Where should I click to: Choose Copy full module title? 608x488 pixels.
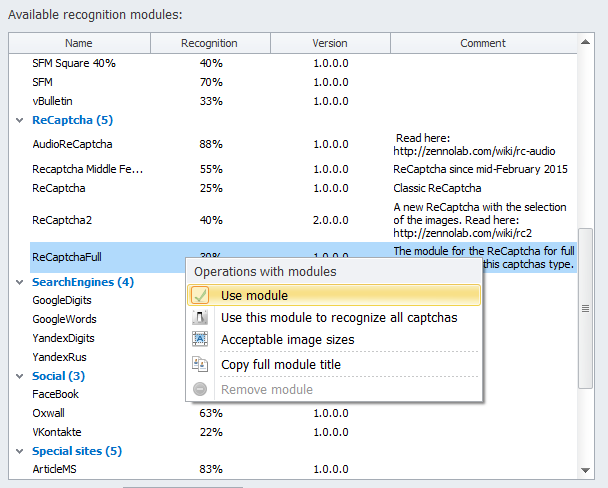pyautogui.click(x=334, y=364)
